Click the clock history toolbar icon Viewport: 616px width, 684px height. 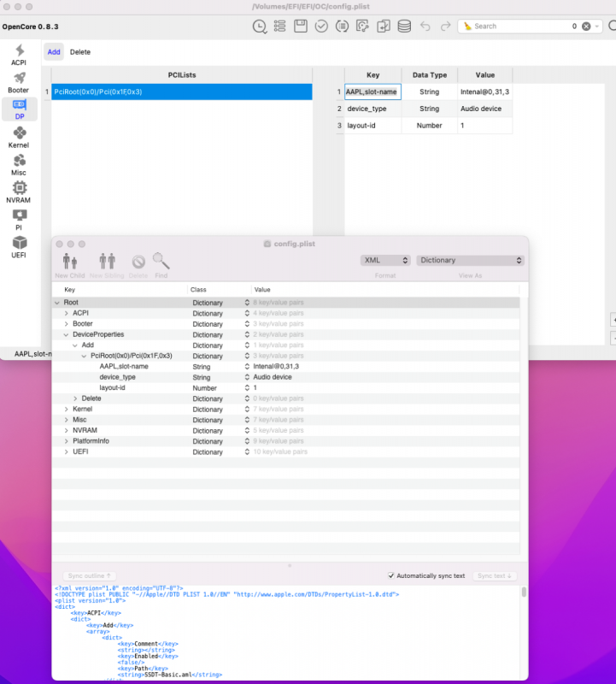coord(260,27)
